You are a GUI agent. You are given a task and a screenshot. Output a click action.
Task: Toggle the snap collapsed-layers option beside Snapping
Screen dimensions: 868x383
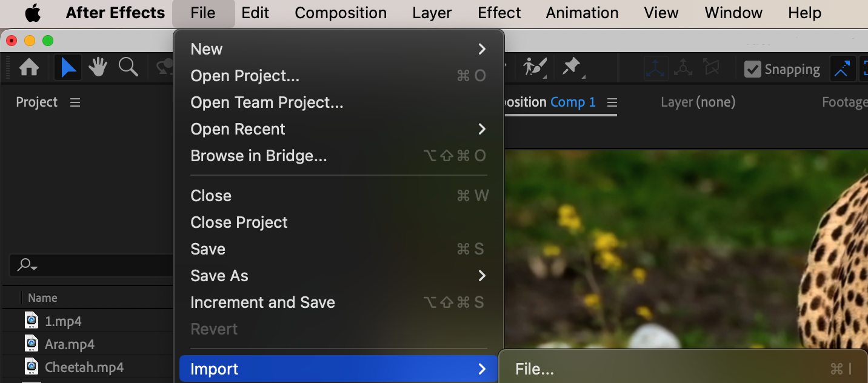[x=842, y=69]
